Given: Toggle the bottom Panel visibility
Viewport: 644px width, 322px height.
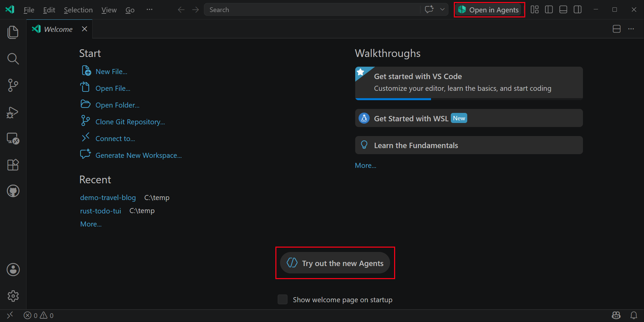Looking at the screenshot, I should click(x=563, y=10).
